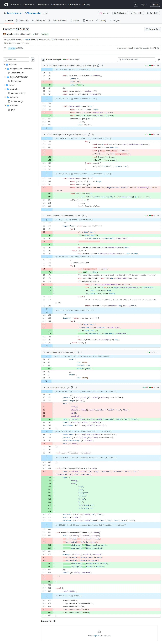Collapse the authController.js diff
162x644 pixels.
[x=44, y=216]
